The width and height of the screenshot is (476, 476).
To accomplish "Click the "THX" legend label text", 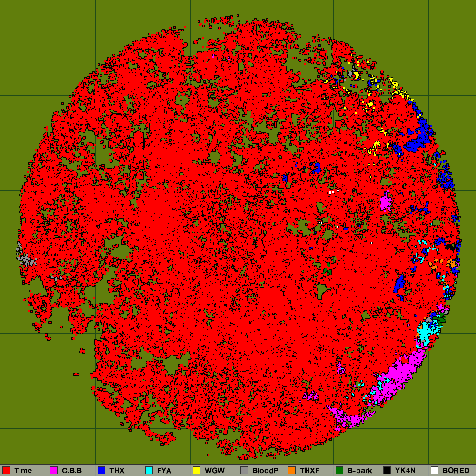I will click(117, 471).
